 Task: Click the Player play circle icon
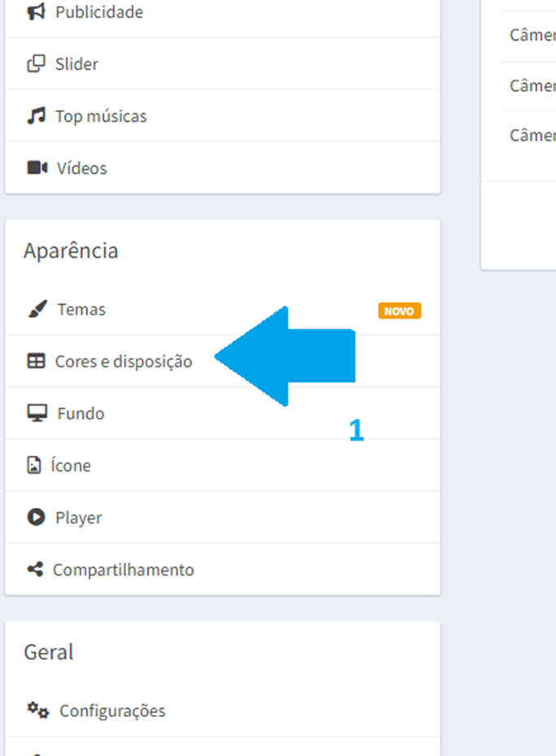click(36, 517)
